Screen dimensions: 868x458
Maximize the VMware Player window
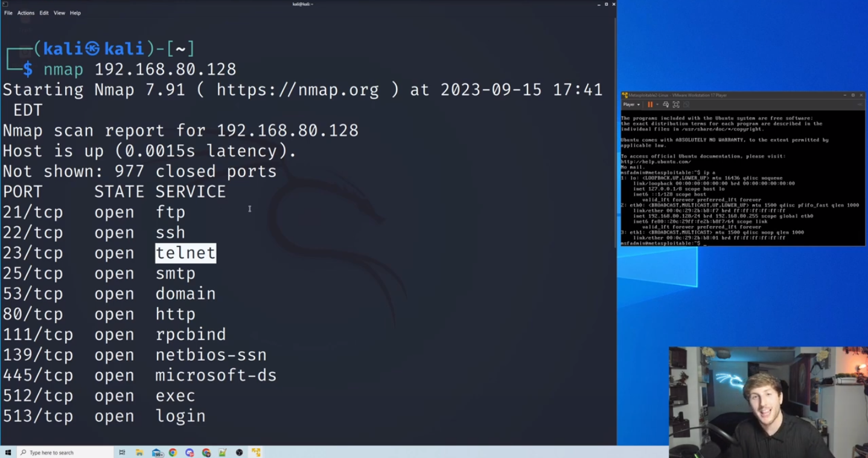point(853,95)
